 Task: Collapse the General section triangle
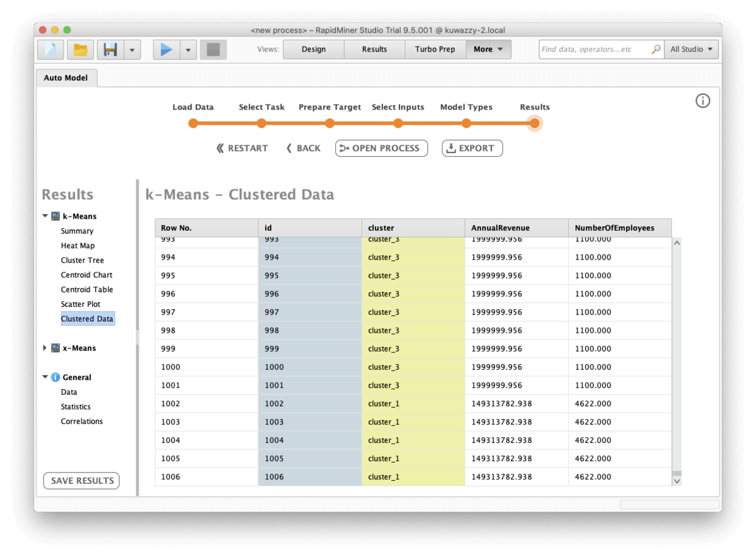pyautogui.click(x=45, y=377)
